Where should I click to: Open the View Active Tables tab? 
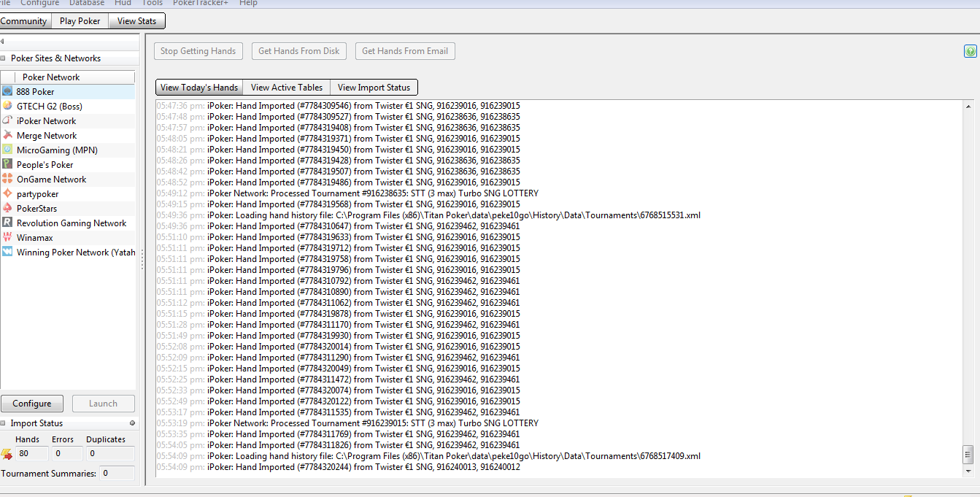[x=287, y=88]
